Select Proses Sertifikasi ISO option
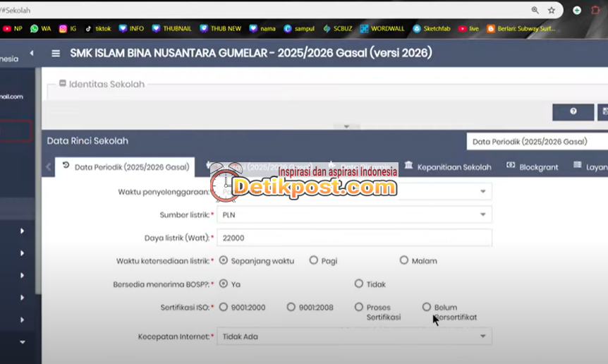 [359, 307]
